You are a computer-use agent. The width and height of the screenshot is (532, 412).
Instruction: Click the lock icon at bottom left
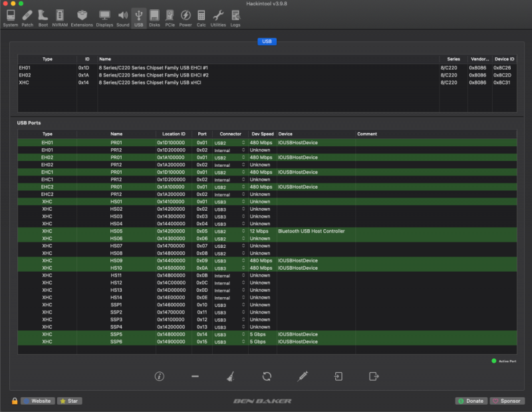[x=14, y=401]
